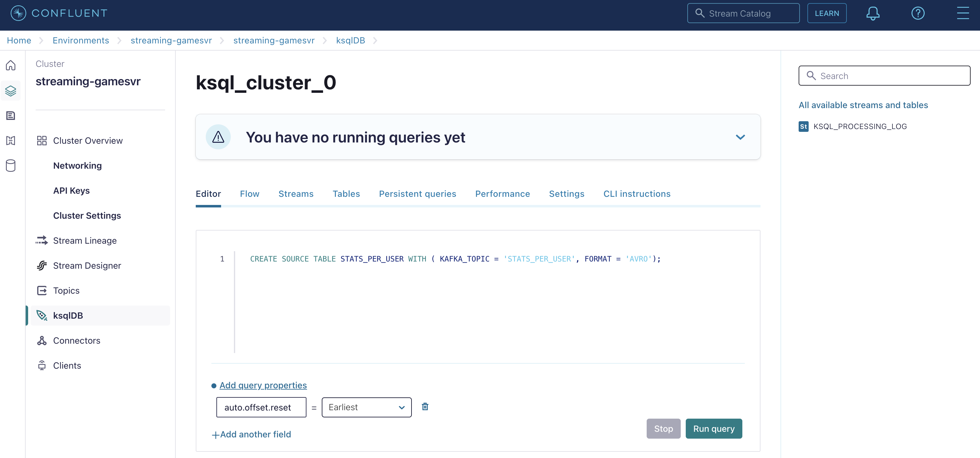Click the Cluster Overview grid icon
This screenshot has width=980, height=458.
pos(42,141)
